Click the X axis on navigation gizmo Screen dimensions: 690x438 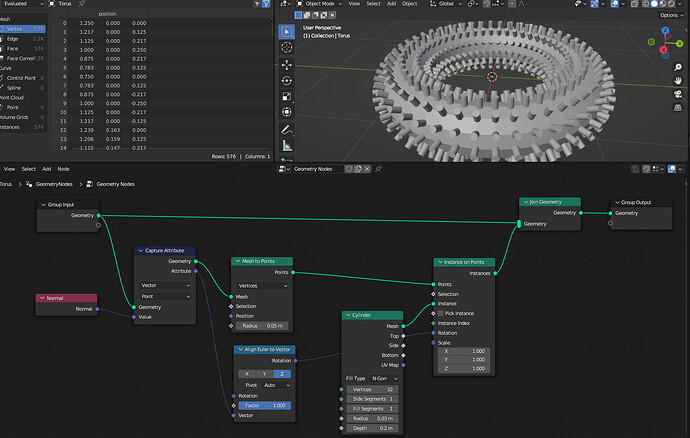[663, 50]
